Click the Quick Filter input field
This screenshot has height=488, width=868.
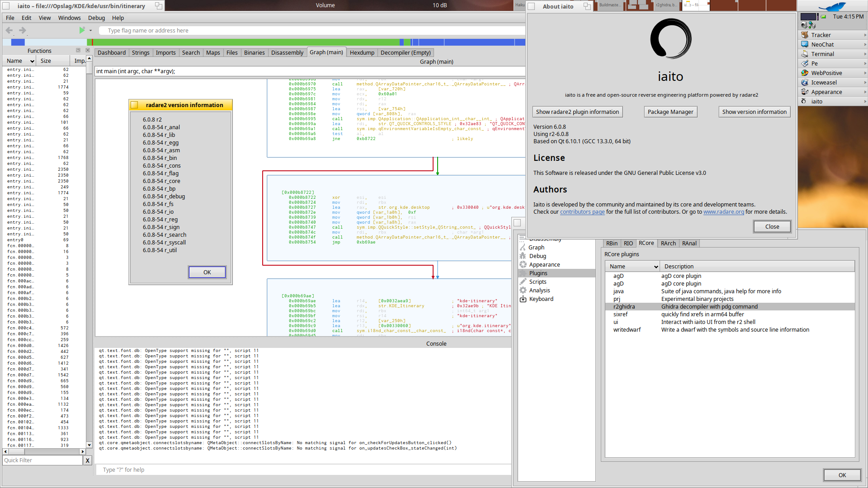(42, 460)
